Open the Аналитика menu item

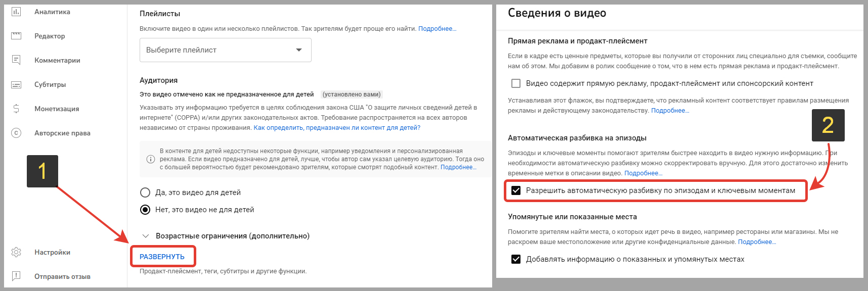pos(52,12)
